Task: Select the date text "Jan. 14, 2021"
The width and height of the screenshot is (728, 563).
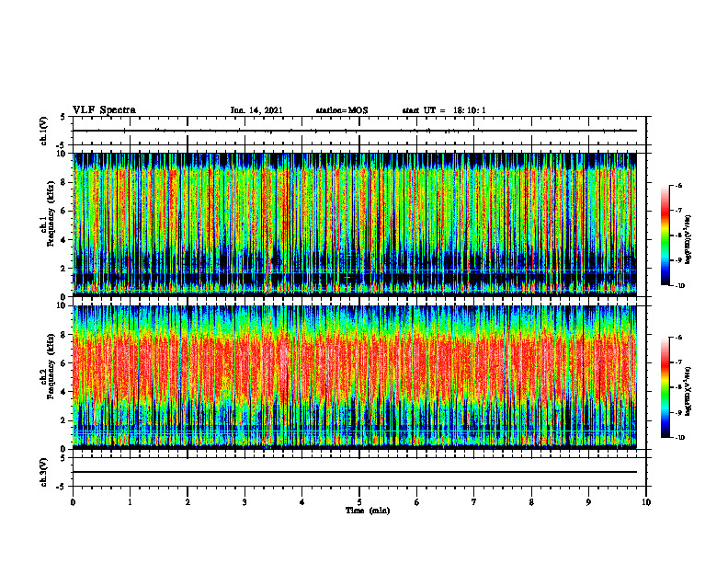Action: click(256, 110)
